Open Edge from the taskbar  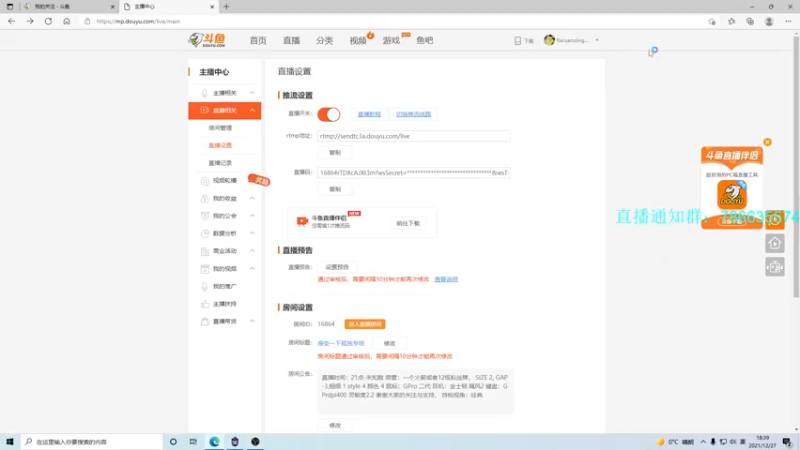click(x=214, y=442)
